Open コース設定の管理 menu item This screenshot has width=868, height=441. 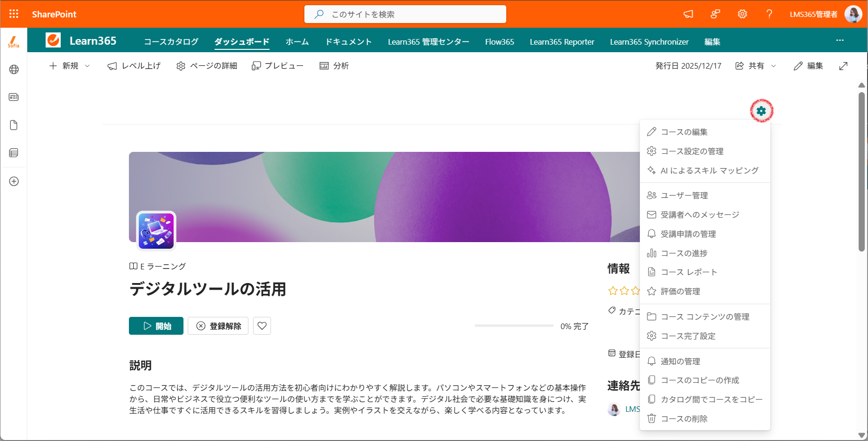pos(705,151)
